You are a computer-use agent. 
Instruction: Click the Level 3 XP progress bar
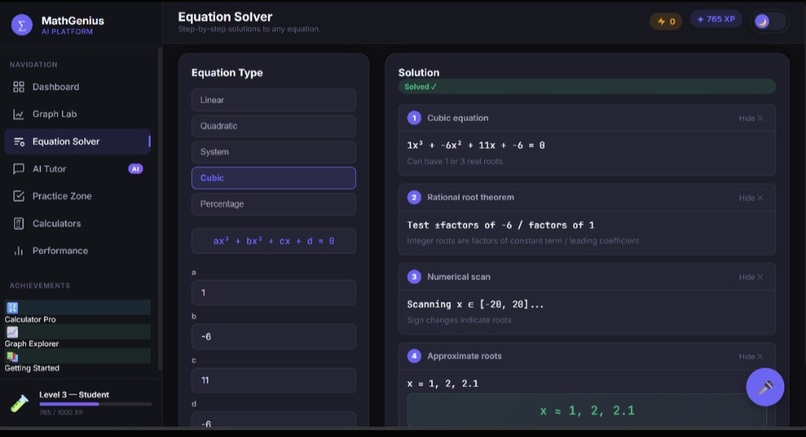pyautogui.click(x=96, y=404)
